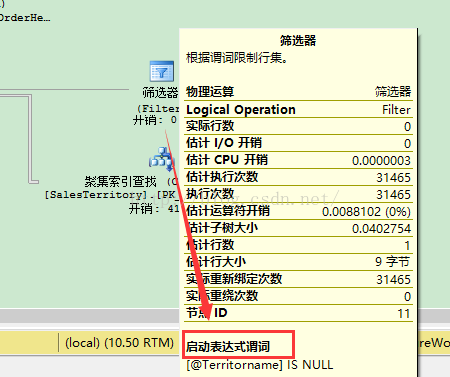Click the 估计 I/O 开销 property label
This screenshot has width=450, height=377.
tap(224, 143)
